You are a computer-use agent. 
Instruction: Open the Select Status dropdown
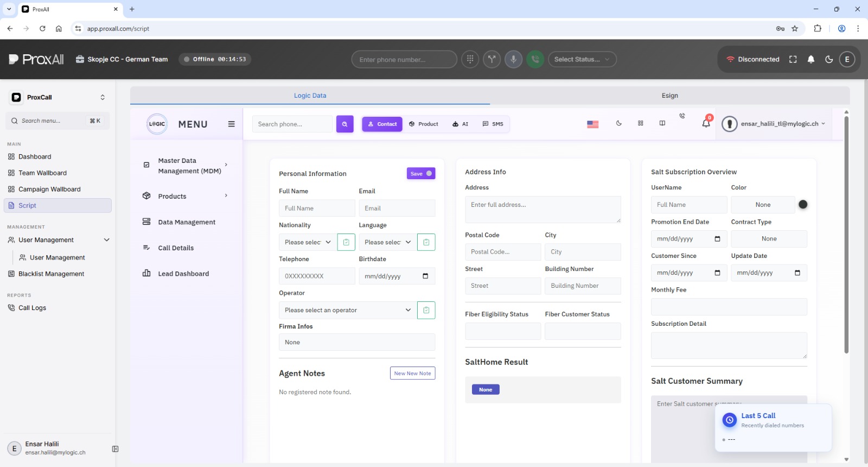[x=582, y=59]
